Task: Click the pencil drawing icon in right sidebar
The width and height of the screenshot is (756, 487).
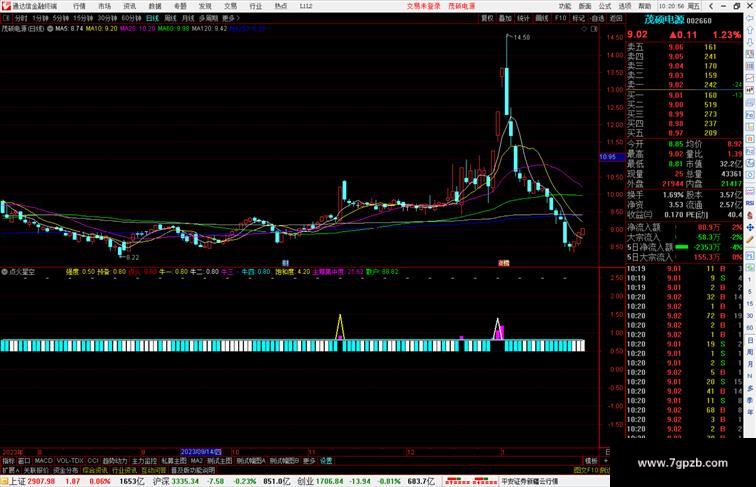Action: 750,239
